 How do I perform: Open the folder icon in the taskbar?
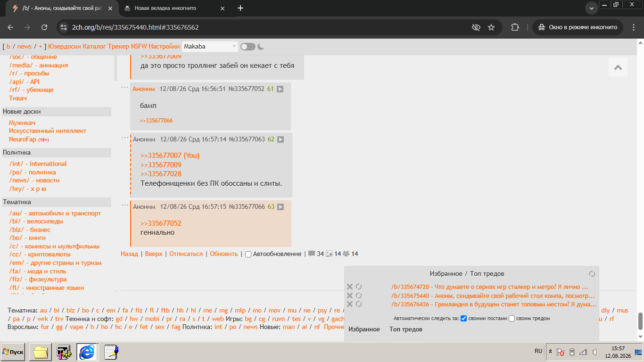(x=41, y=352)
